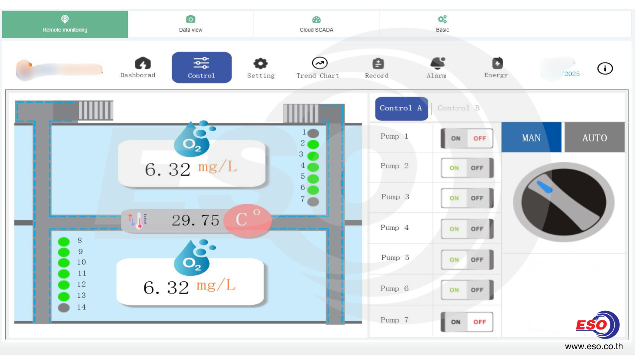The width and height of the screenshot is (635, 364).
Task: Open the Data view camera icon
Action: click(x=190, y=19)
